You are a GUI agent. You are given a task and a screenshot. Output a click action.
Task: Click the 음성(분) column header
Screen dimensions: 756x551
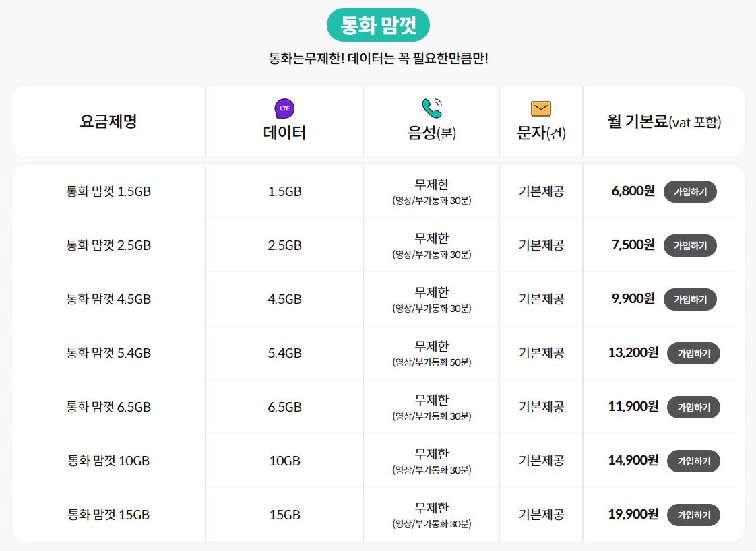coord(431,133)
